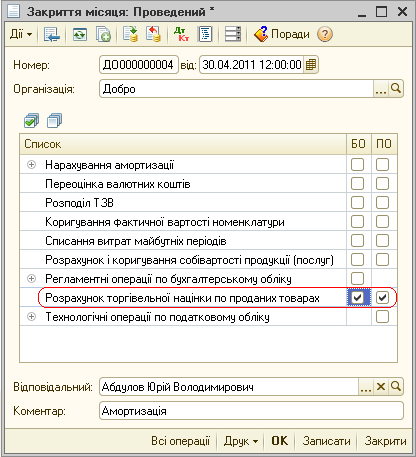This screenshot has height=457, width=416.
Task: Click the check all operations icon
Action: pos(31,120)
